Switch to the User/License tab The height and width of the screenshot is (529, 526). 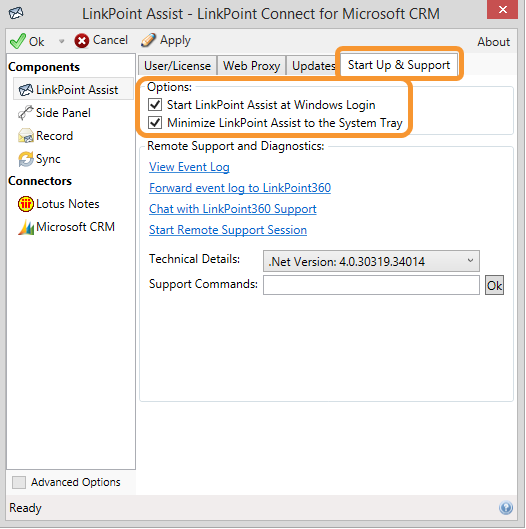(177, 66)
